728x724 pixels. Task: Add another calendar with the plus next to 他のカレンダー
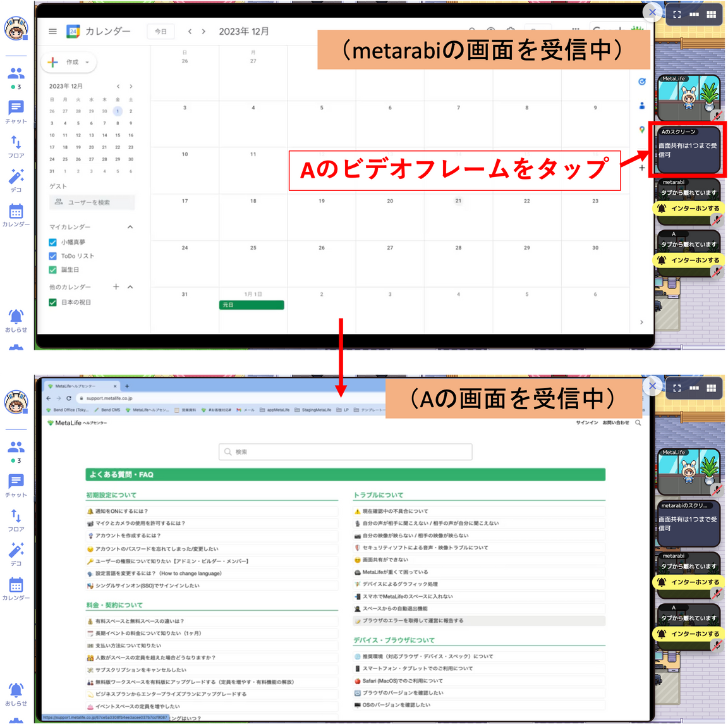tap(116, 286)
